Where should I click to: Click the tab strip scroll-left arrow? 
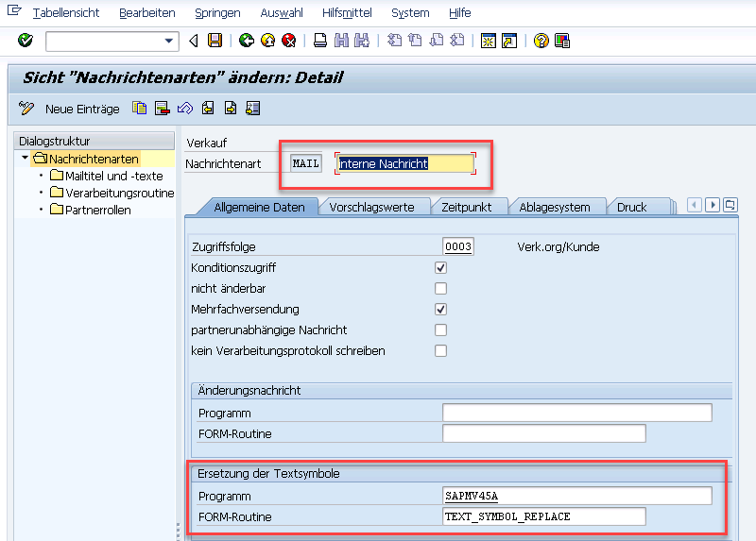pos(695,205)
